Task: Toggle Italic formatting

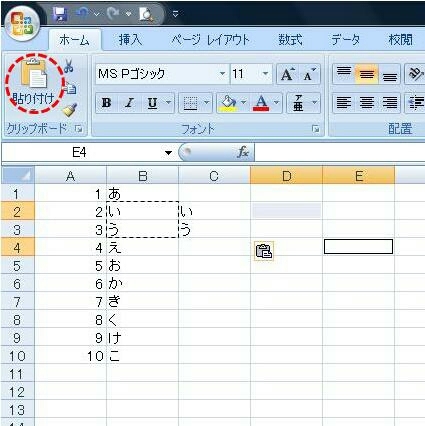Action: 129,103
